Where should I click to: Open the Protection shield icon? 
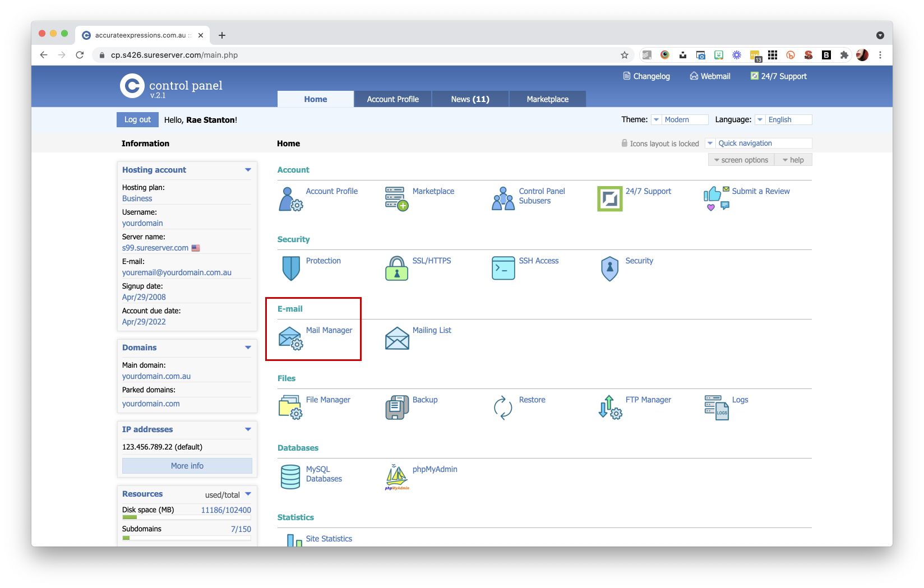point(291,268)
